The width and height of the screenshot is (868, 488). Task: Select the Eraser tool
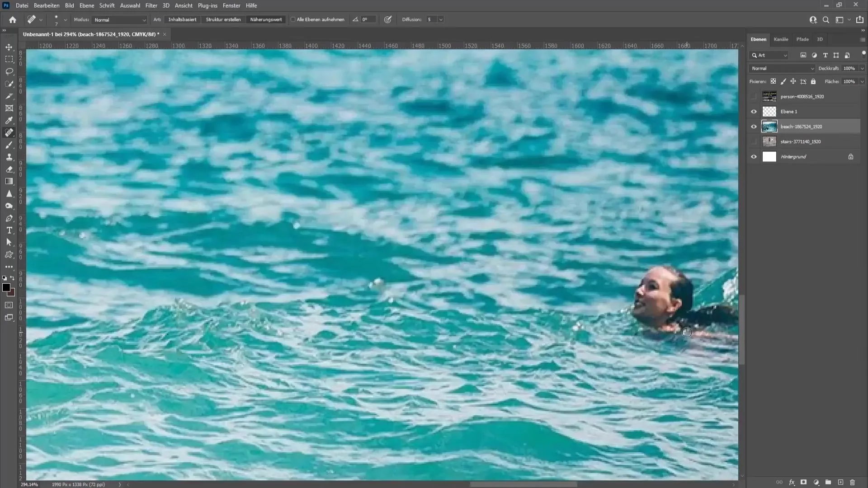coord(9,169)
